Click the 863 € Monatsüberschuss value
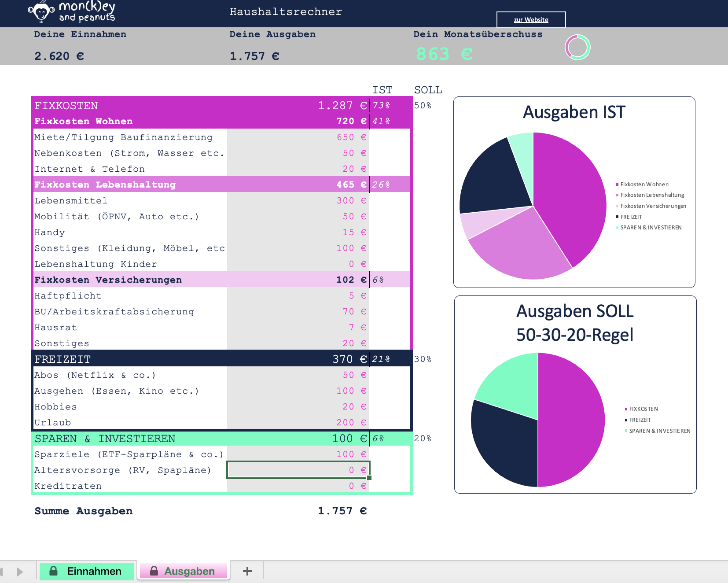This screenshot has height=583, width=728. tap(445, 54)
